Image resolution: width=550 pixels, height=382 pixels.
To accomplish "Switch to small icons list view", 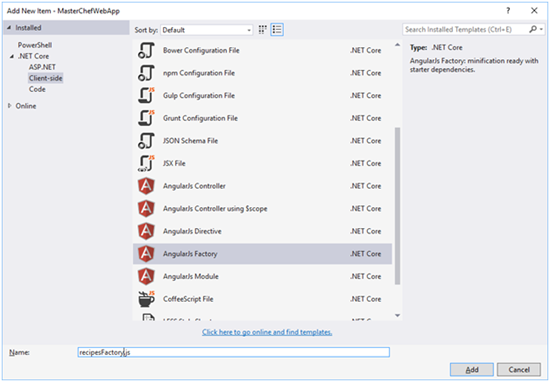I will coord(277,30).
